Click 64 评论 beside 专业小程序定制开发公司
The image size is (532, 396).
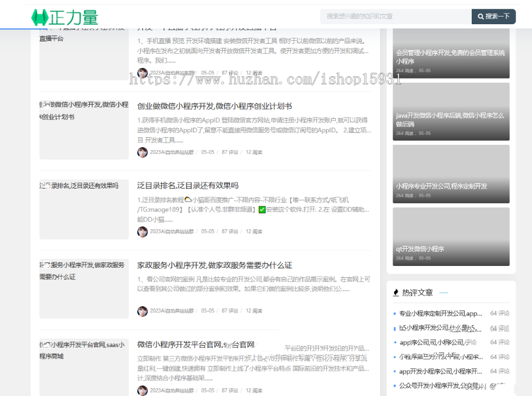(499, 313)
